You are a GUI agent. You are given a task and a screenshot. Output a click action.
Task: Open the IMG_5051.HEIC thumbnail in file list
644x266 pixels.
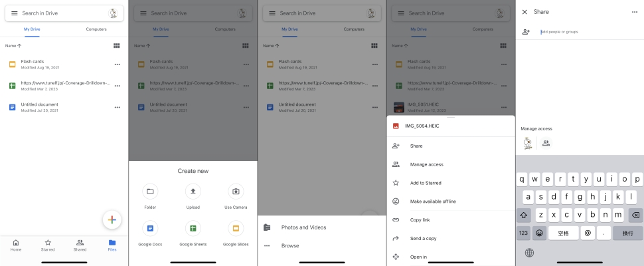(x=399, y=107)
